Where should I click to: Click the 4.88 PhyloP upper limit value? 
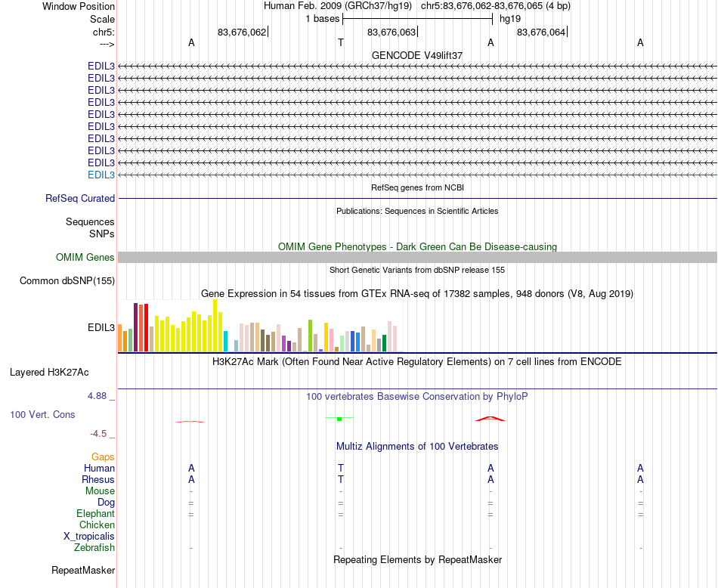click(97, 396)
